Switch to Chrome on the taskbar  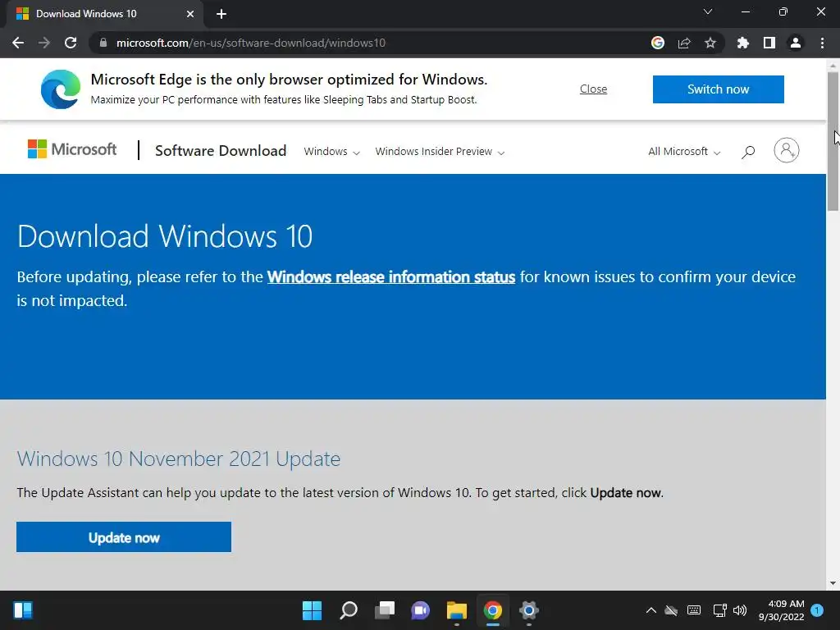[492, 610]
